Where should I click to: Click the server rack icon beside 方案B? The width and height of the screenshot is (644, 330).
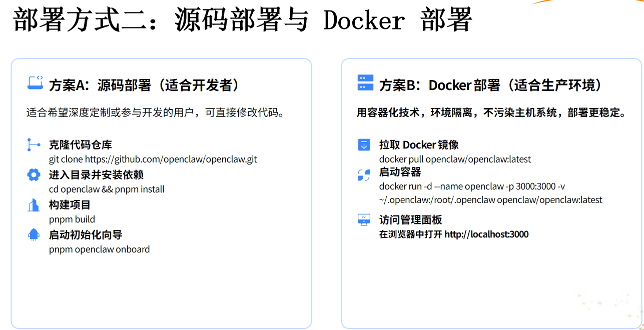pos(365,82)
